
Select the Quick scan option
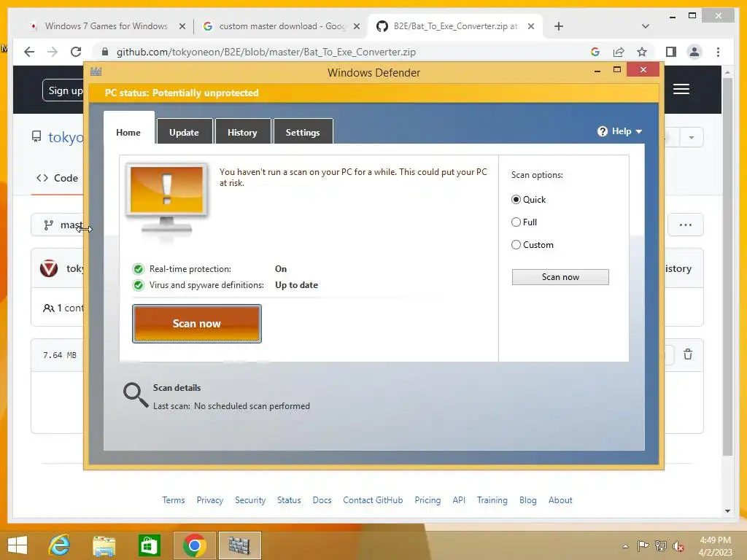pos(516,200)
